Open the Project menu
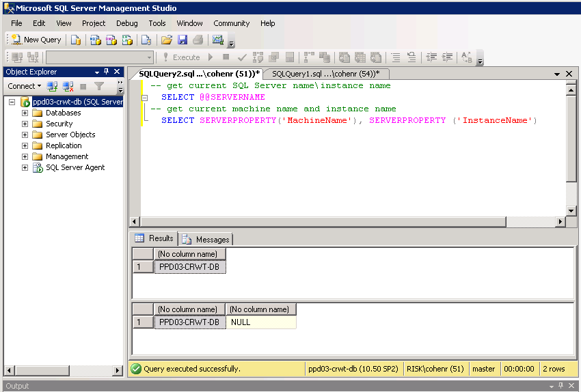The width and height of the screenshot is (581, 392). (x=94, y=23)
